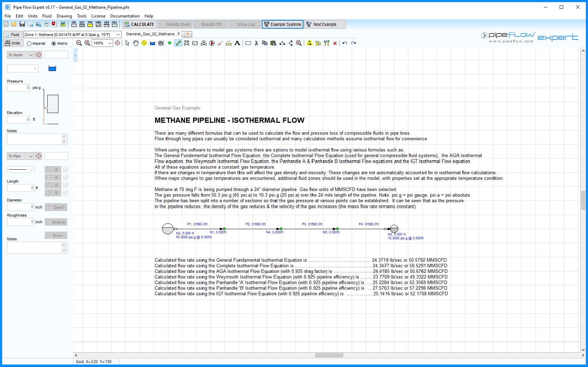Open the CALC settings icon
The height and width of the screenshot is (367, 588).
[114, 24]
